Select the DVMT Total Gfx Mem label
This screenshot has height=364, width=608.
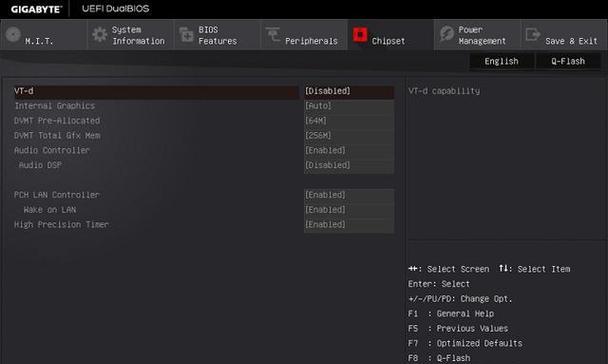(x=57, y=135)
